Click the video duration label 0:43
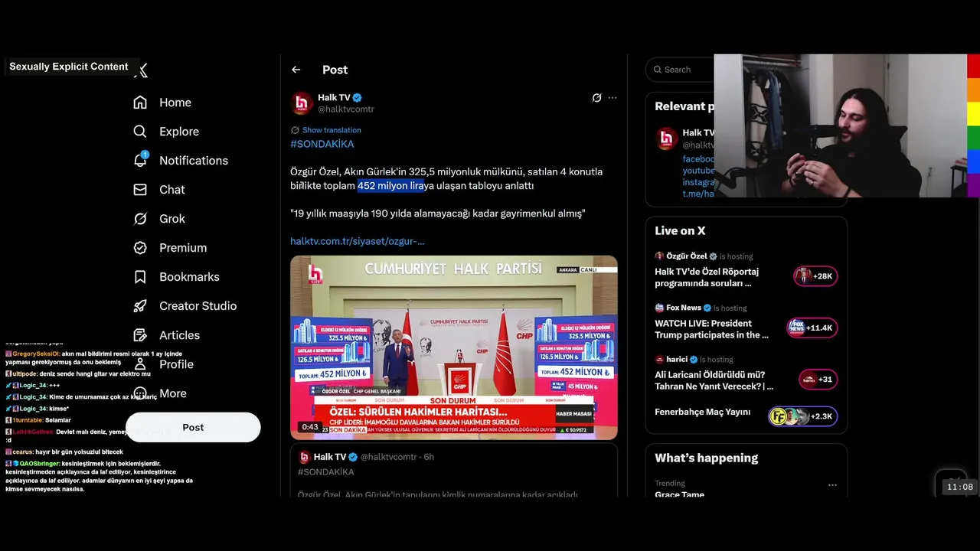The width and height of the screenshot is (980, 551). 310,427
